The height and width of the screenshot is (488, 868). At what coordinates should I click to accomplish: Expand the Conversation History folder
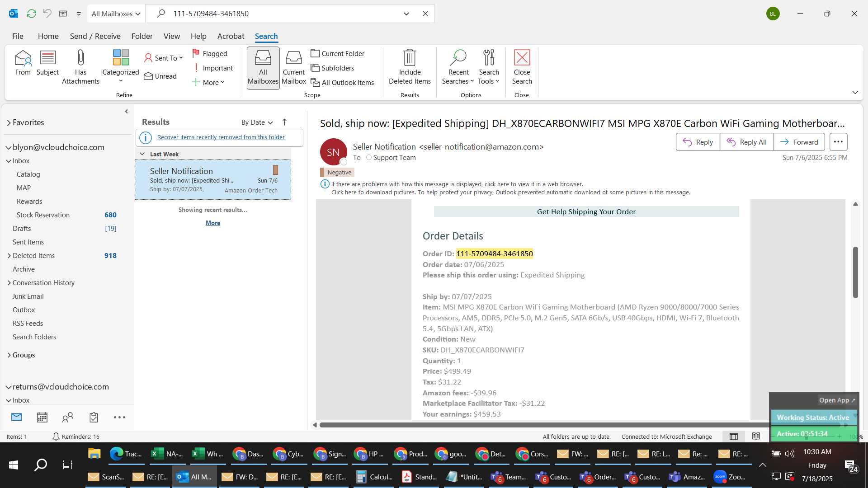9,283
